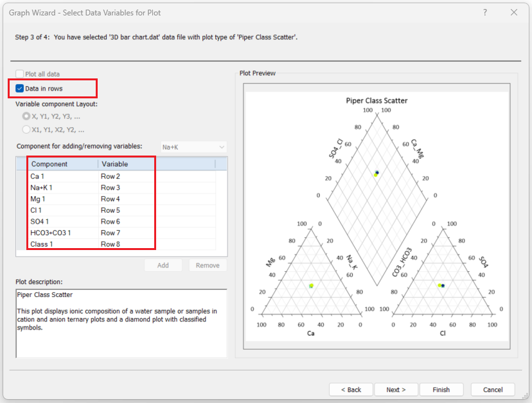
Task: Close the Graph Wizard dialog
Action: (x=514, y=12)
